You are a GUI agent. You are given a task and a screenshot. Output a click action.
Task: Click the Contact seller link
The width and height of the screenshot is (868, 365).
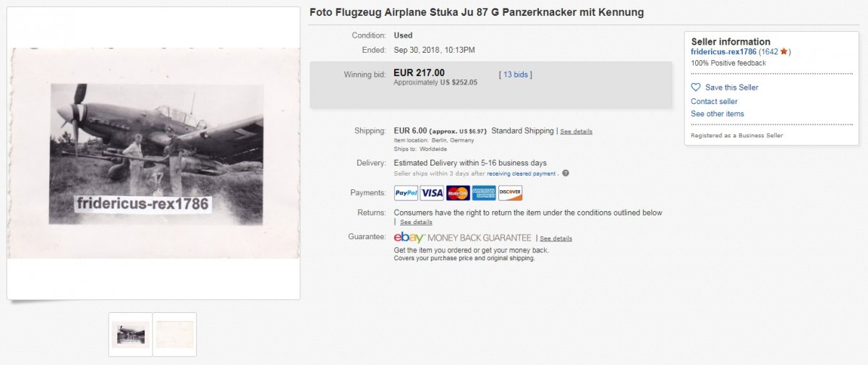[x=714, y=101]
